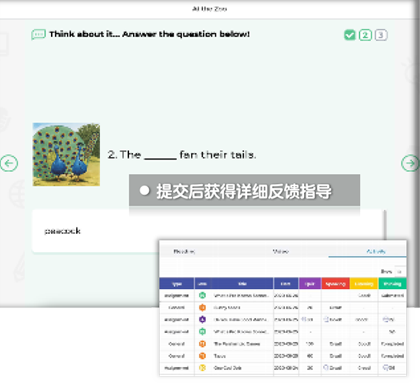Sort by the Title column header
The image size is (420, 383).
point(242,283)
